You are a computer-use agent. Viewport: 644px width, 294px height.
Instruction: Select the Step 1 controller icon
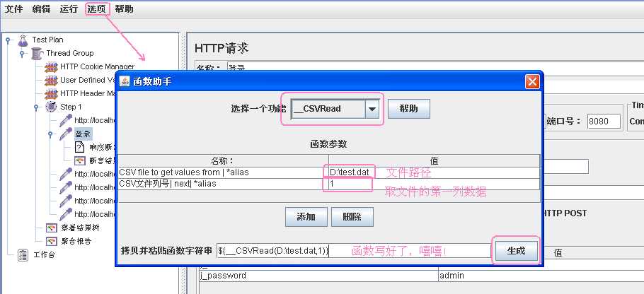51,107
